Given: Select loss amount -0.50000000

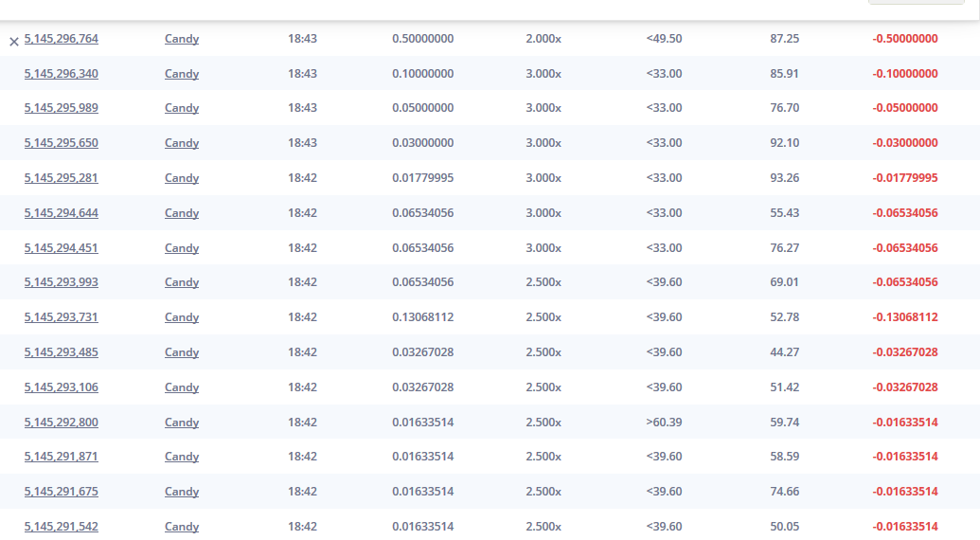Looking at the screenshot, I should [x=905, y=39].
